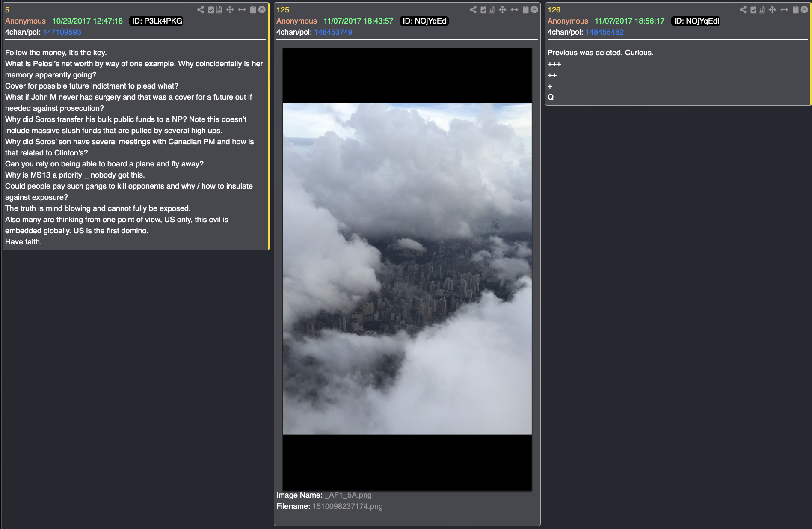812x529 pixels.
Task: Click Anonymous author name on post 5
Action: [25, 21]
